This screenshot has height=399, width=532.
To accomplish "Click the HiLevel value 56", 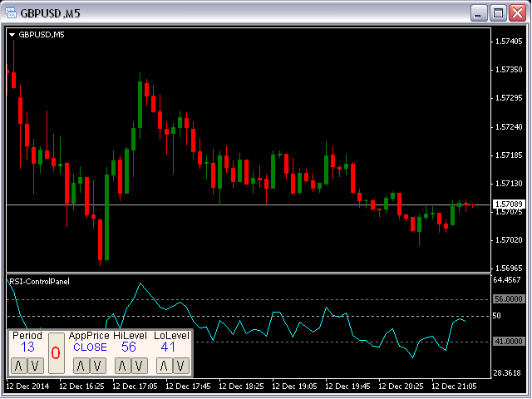I will pyautogui.click(x=129, y=347).
